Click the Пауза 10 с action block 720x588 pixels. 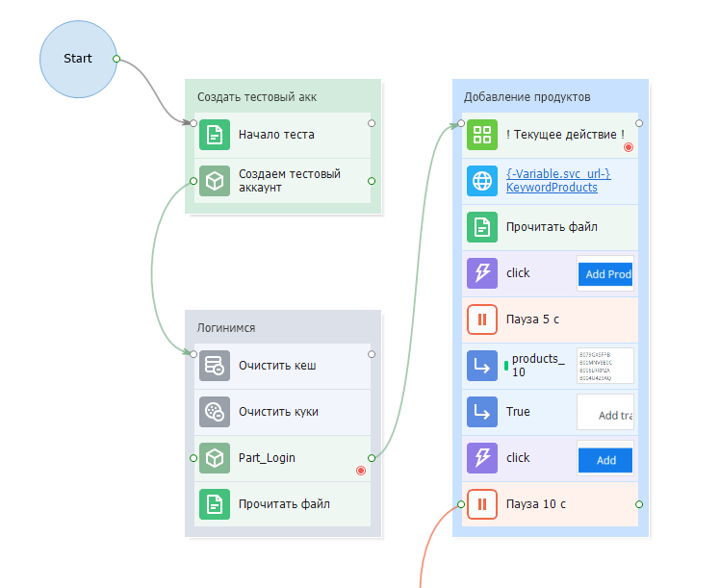coord(551,504)
